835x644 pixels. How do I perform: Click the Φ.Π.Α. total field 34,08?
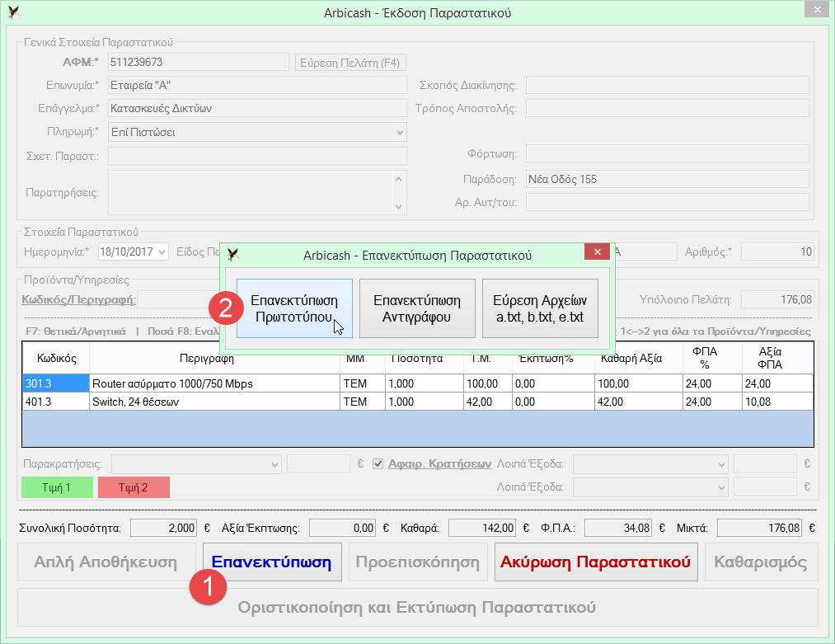click(x=618, y=528)
